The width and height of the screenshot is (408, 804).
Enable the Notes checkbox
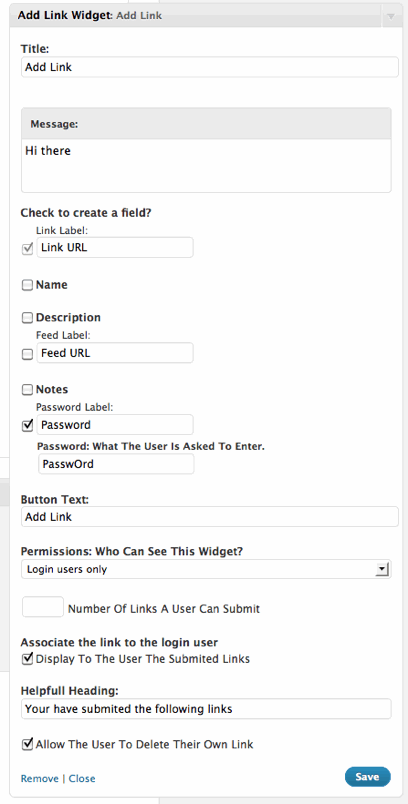click(27, 390)
